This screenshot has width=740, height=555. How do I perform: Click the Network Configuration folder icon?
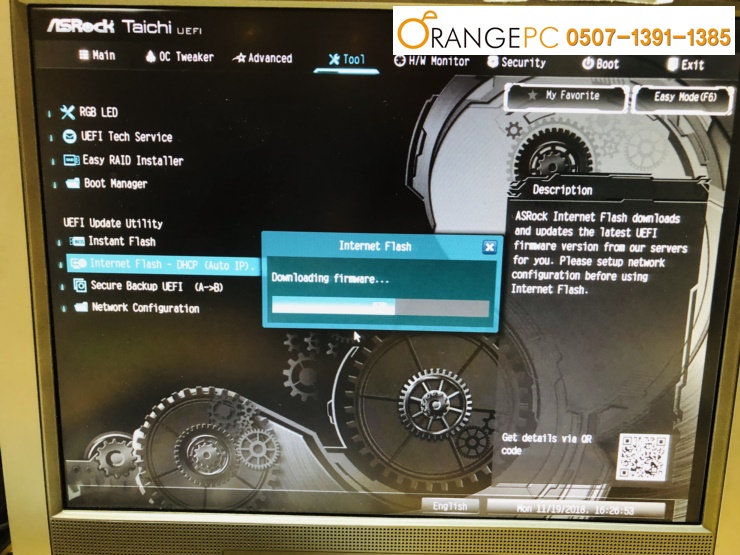click(x=81, y=307)
